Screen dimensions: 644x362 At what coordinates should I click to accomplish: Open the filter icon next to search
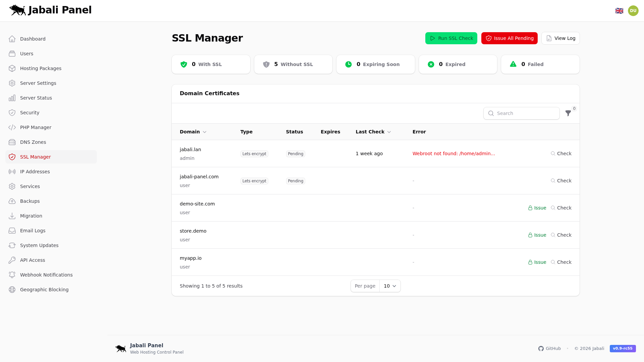point(568,113)
